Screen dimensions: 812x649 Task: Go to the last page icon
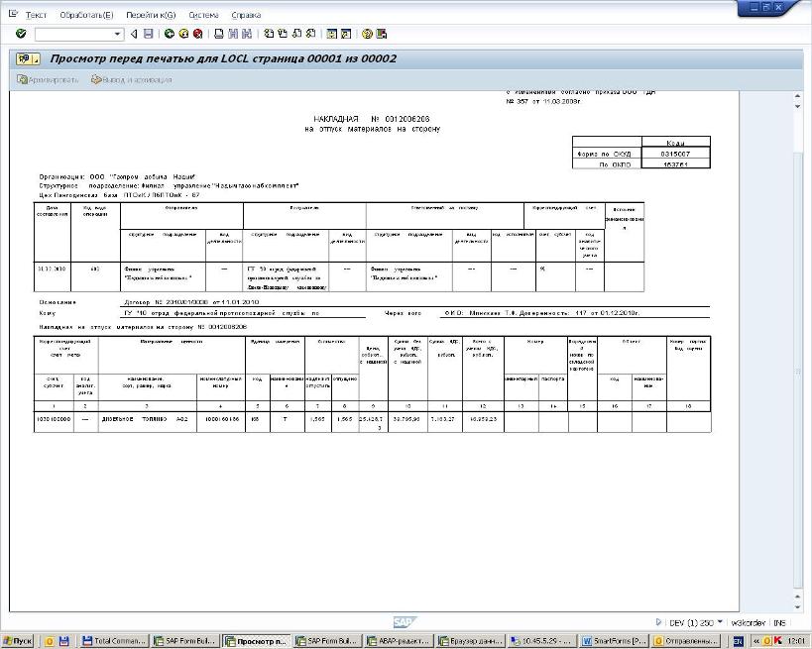[310, 34]
